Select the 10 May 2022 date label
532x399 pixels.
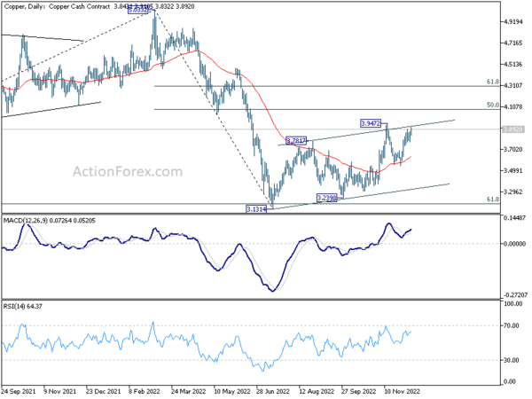pyautogui.click(x=231, y=392)
